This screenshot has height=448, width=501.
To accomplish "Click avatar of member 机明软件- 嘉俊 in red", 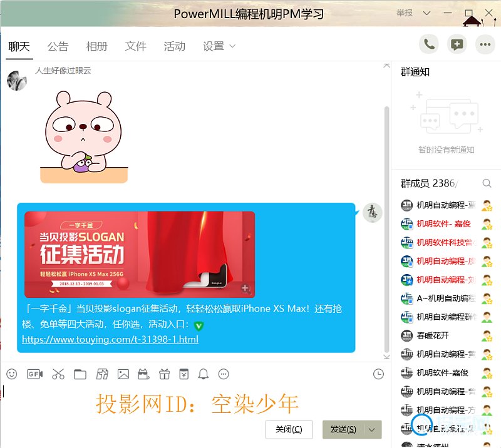I will [x=406, y=224].
